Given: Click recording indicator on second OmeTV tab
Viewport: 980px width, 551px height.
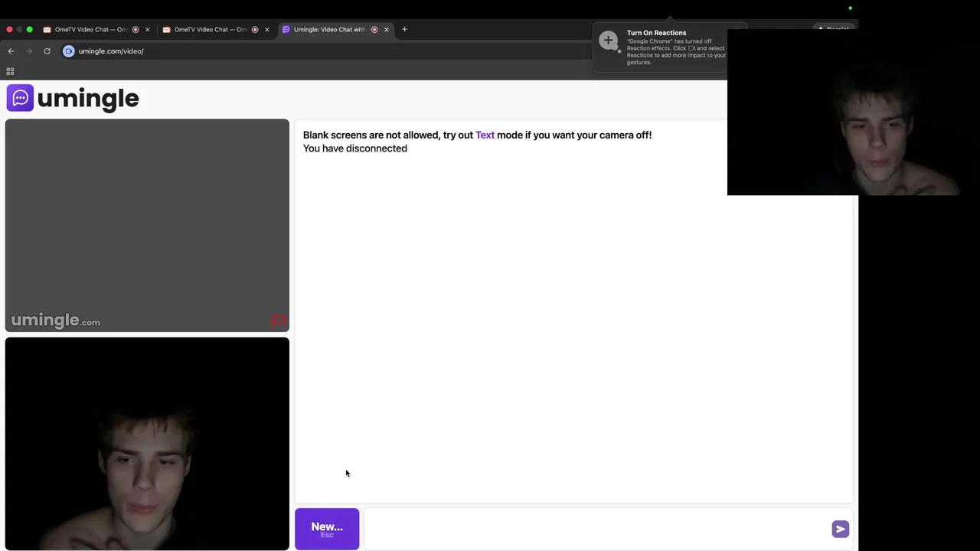Looking at the screenshot, I should 255,30.
